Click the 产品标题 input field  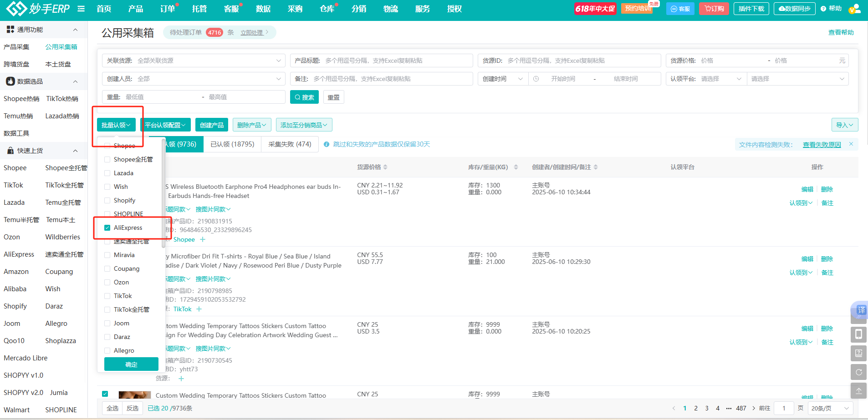382,61
